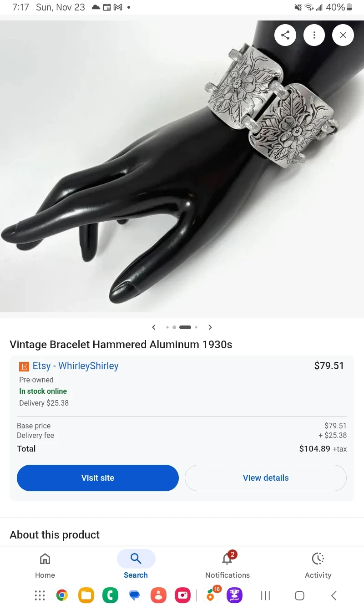Open the Yahoo app in taskbar
The image size is (364, 610).
(x=235, y=595)
